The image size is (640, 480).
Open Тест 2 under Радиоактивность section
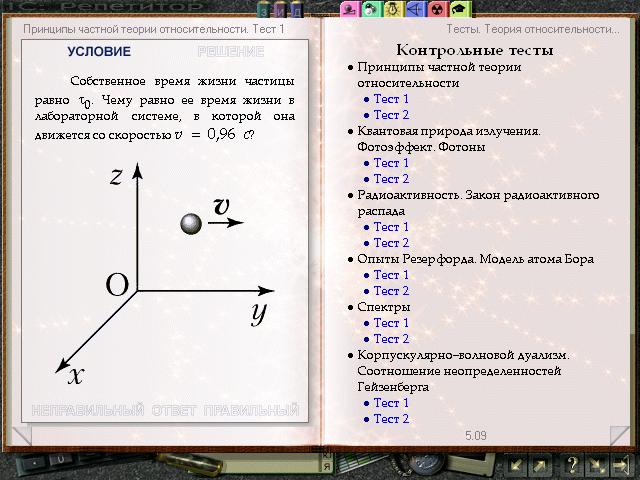(x=391, y=243)
